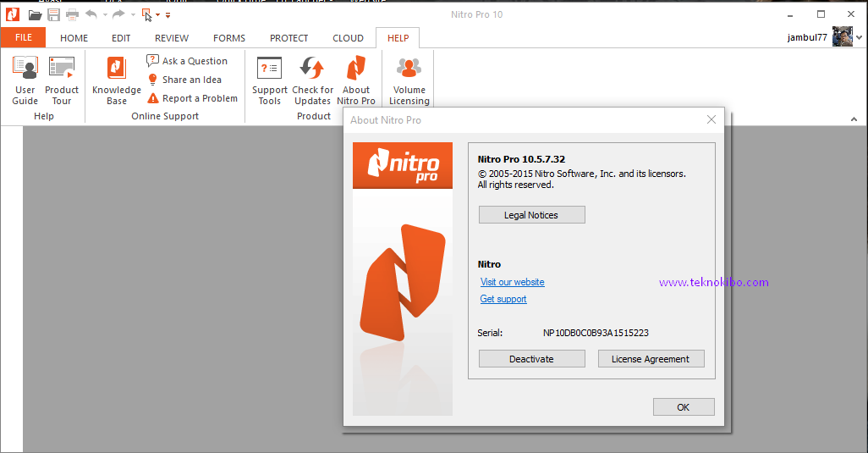Switch to the EDIT tab
The image size is (868, 453).
[121, 38]
